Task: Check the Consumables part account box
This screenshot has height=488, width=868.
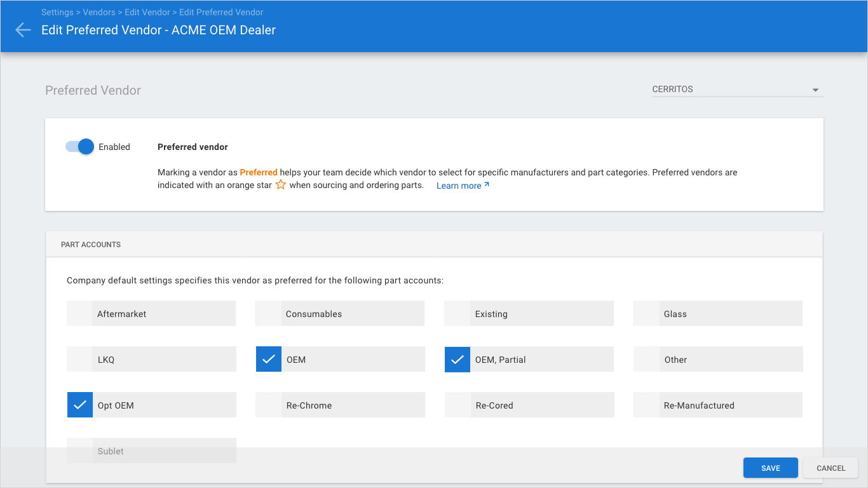Action: click(x=268, y=314)
